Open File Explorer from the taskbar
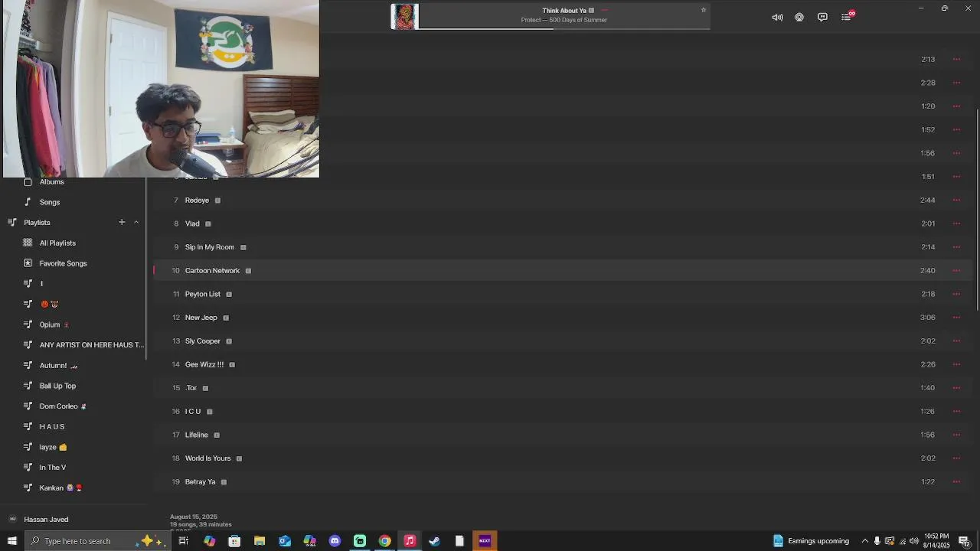Viewport: 980px width, 551px height. click(x=260, y=541)
